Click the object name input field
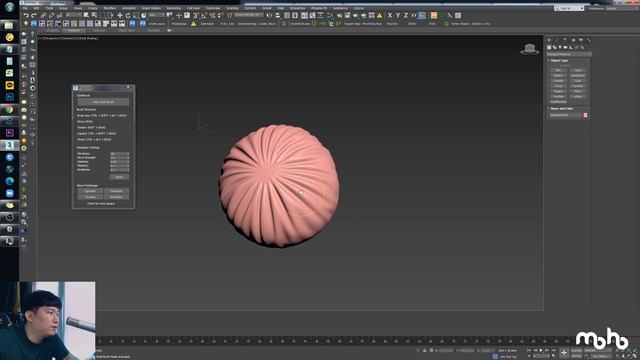640x360 pixels. coord(566,115)
